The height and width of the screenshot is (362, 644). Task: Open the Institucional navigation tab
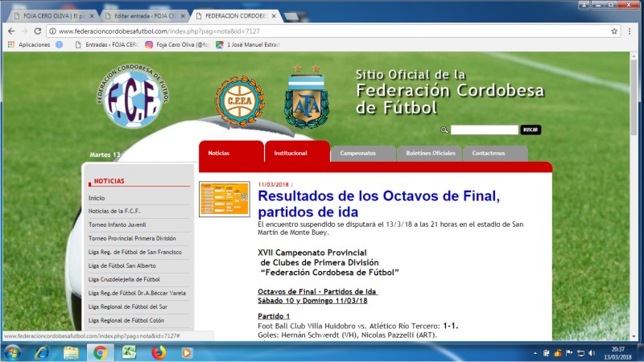coord(297,153)
